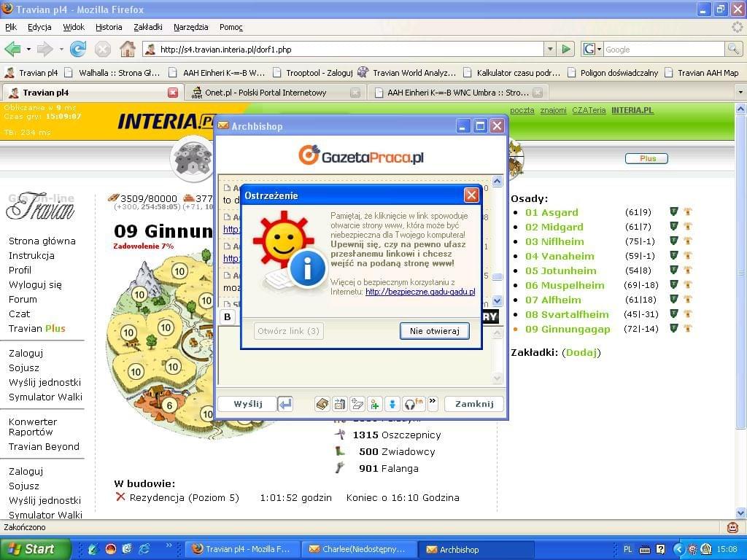The width and height of the screenshot is (747, 560).
Task: Open the address bar history dropdown
Action: coord(550,49)
